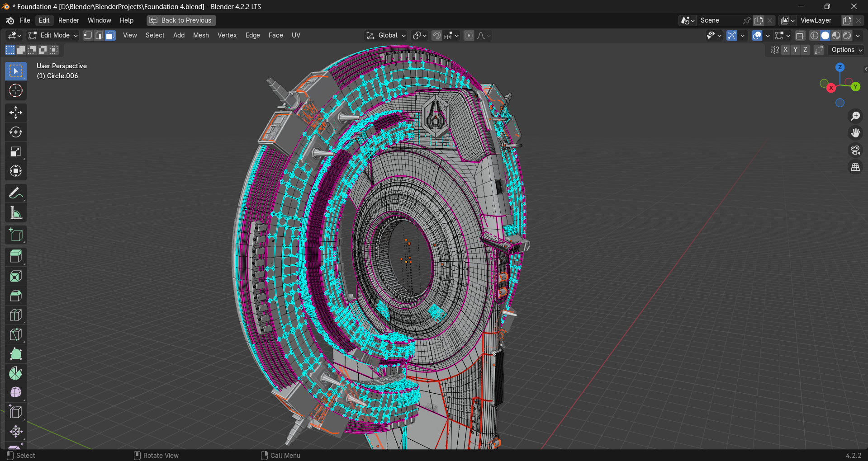868x461 pixels.
Task: Select the Move tool
Action: click(x=16, y=113)
